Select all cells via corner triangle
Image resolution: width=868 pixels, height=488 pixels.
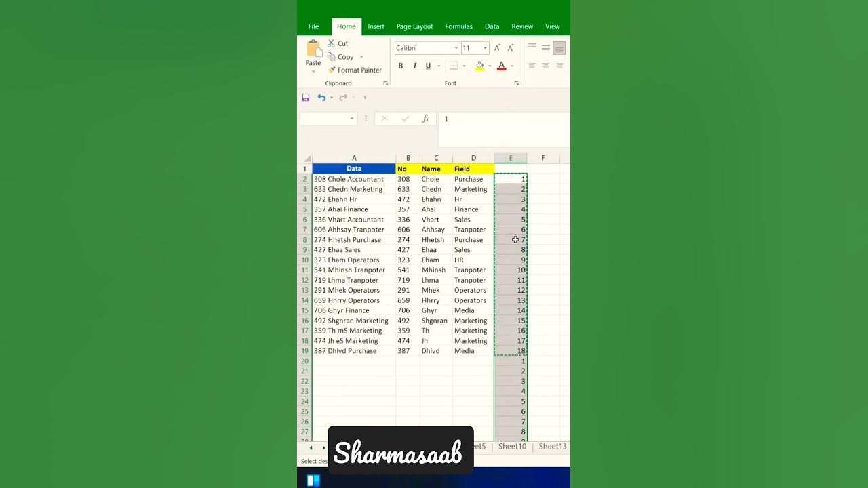click(x=307, y=159)
